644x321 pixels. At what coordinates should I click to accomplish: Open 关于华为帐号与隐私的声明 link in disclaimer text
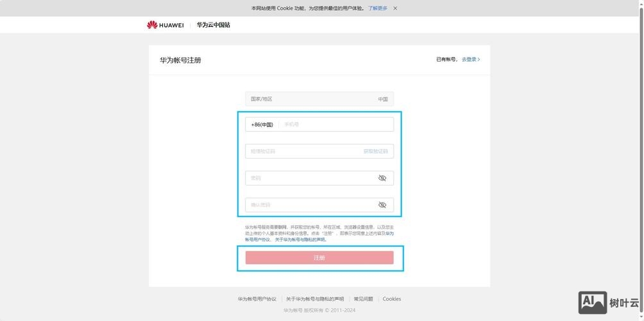[x=300, y=239]
